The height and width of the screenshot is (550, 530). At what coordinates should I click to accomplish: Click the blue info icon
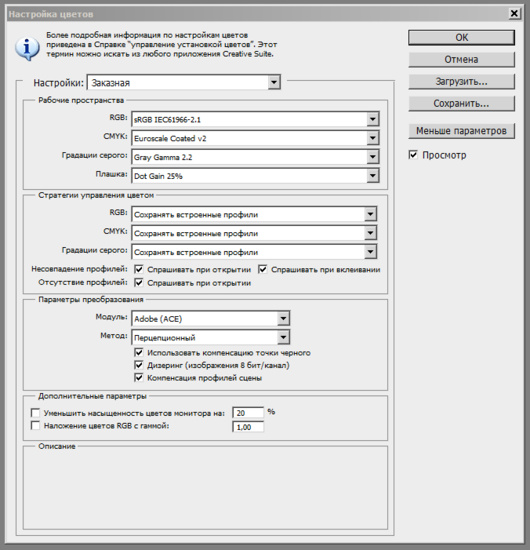point(27,48)
